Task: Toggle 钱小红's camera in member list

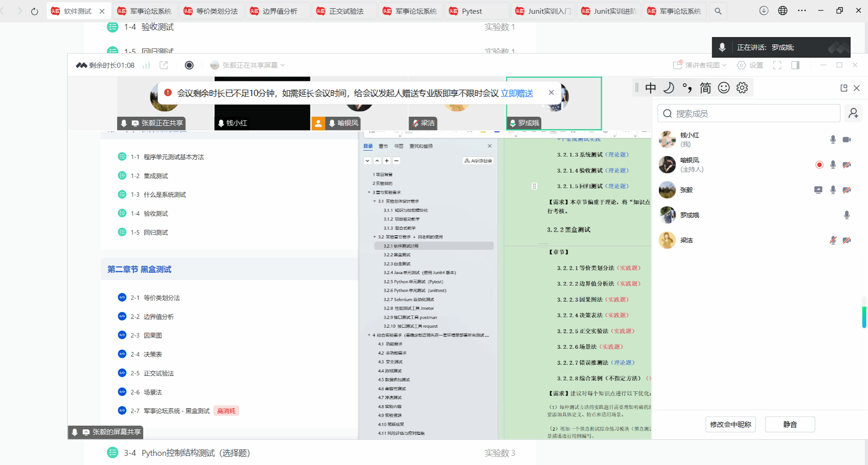Action: (846, 140)
